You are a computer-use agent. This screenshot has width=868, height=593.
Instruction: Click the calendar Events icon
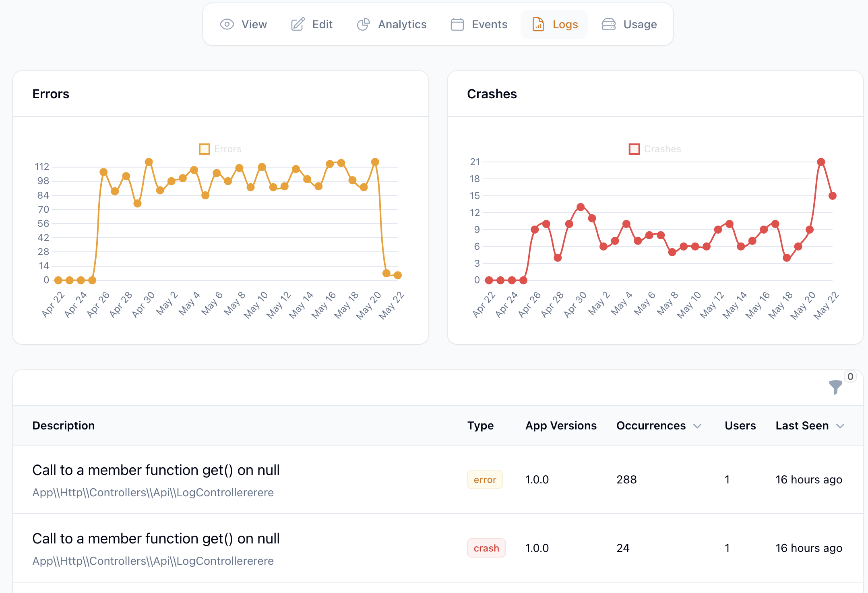tap(457, 24)
